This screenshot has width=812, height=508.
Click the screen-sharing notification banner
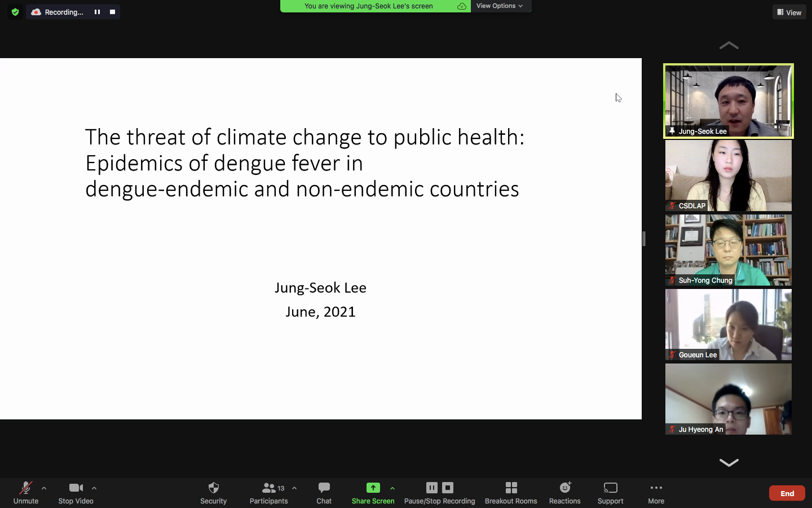coord(376,6)
